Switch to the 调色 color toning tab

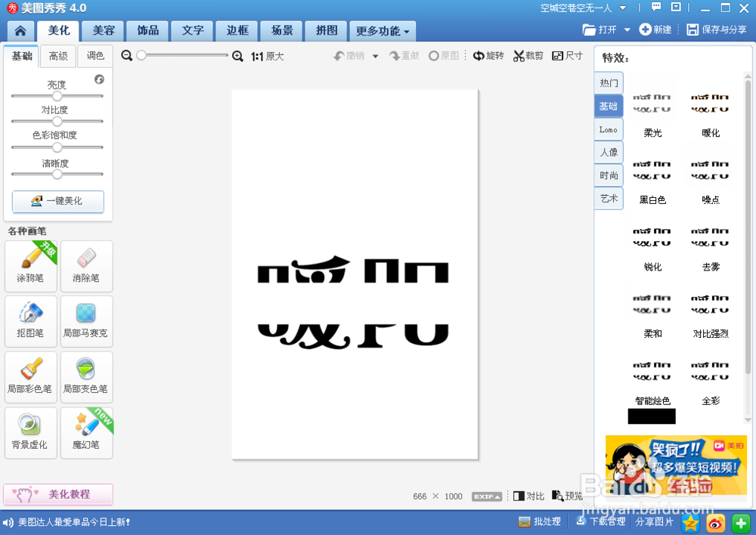(x=95, y=57)
